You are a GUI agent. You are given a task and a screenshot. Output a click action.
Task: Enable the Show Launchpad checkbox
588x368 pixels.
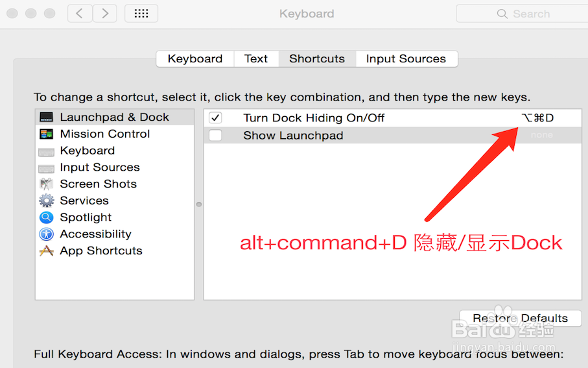click(x=215, y=136)
